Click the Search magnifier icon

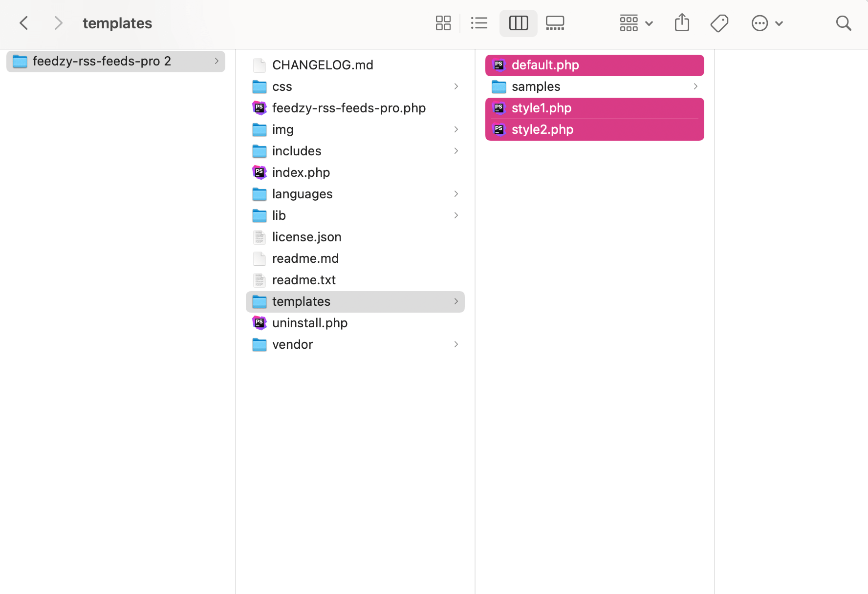click(844, 23)
